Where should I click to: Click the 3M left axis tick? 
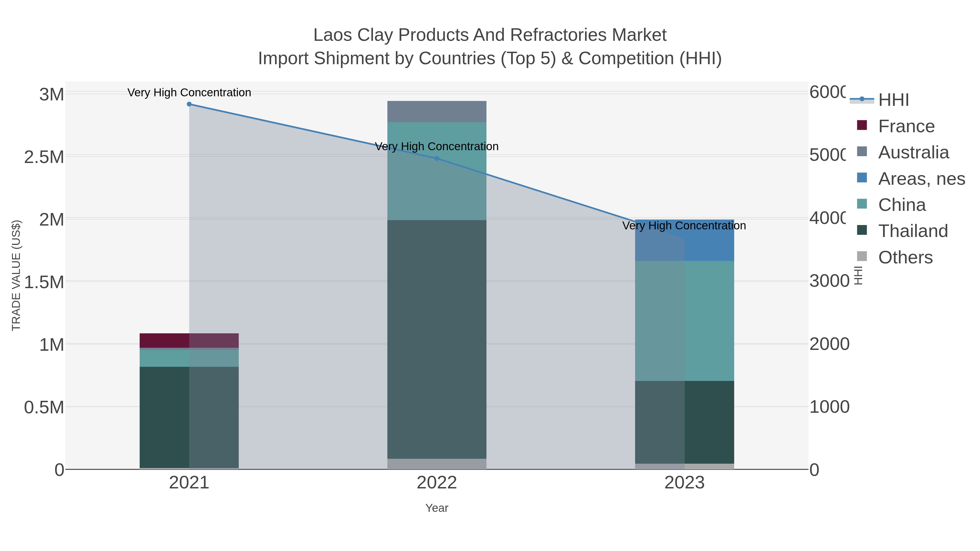pos(52,94)
